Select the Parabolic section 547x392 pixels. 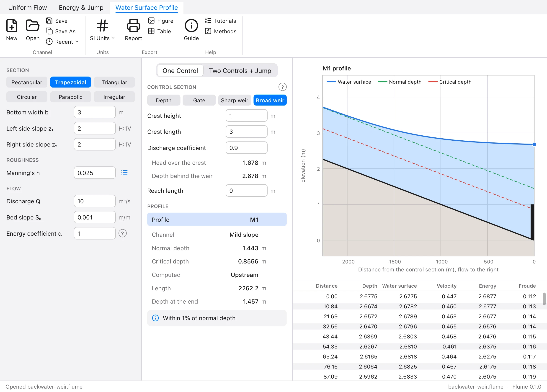[70, 97]
